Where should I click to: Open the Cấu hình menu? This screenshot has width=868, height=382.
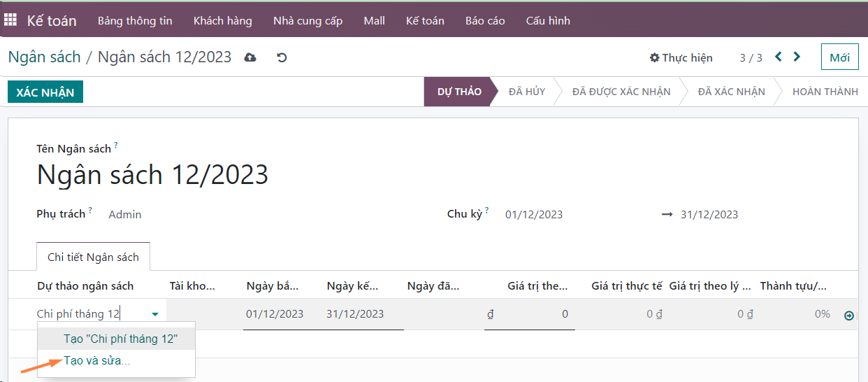pyautogui.click(x=548, y=20)
